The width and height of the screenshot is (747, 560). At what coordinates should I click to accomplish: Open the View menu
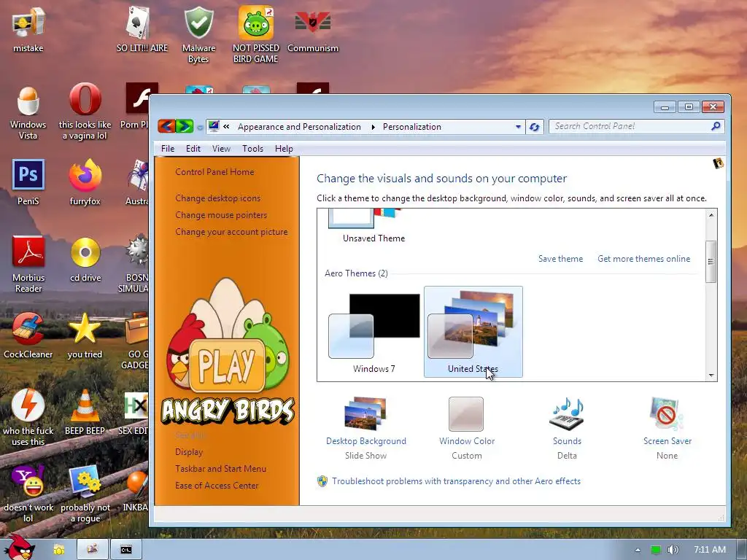(221, 149)
